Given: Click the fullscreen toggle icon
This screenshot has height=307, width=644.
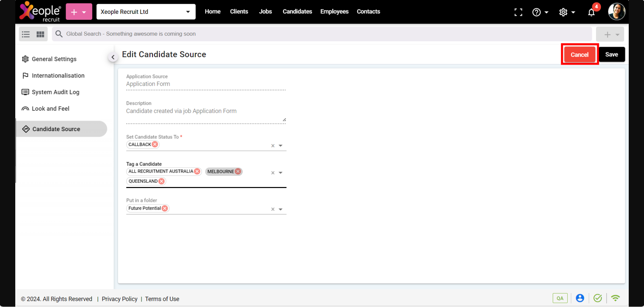Looking at the screenshot, I should pos(518,12).
